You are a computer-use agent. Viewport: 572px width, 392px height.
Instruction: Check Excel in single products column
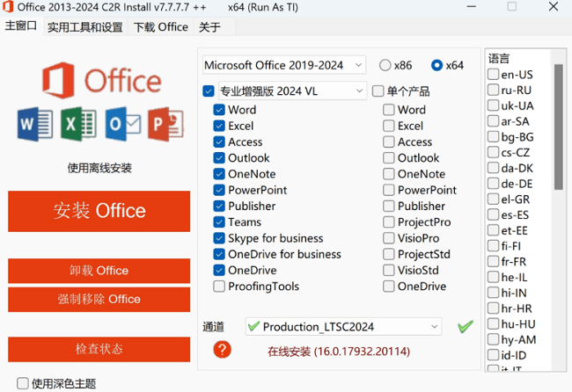tap(388, 126)
